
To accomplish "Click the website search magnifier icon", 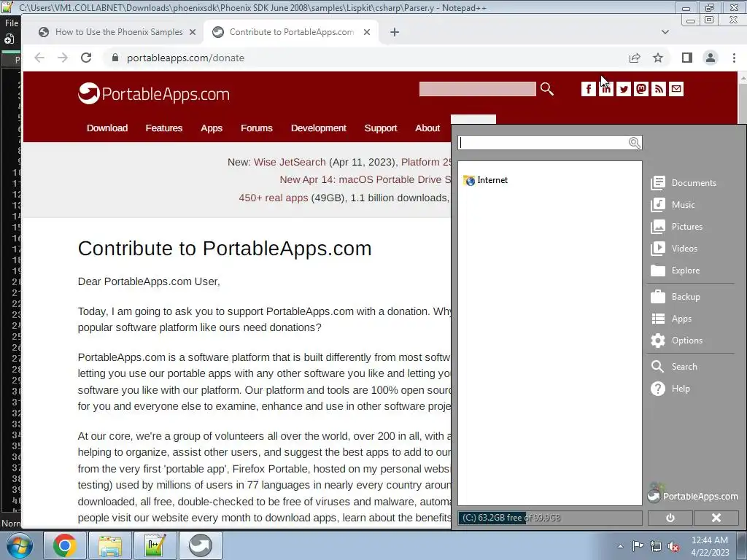I will 547,89.
